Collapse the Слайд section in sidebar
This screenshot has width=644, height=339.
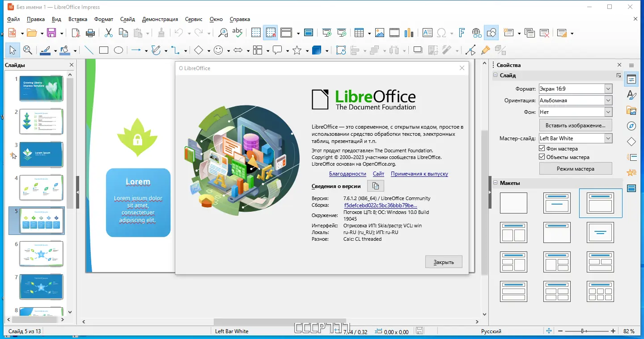[x=496, y=75]
